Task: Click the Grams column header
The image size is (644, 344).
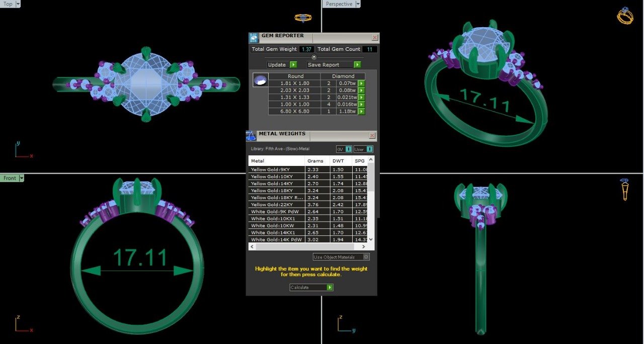Action: click(x=315, y=161)
